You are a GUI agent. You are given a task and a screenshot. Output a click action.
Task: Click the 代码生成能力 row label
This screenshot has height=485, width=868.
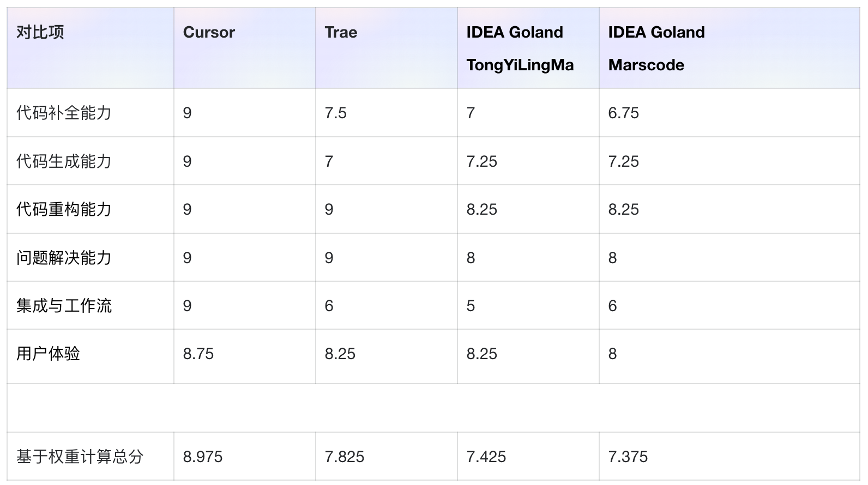coord(64,161)
